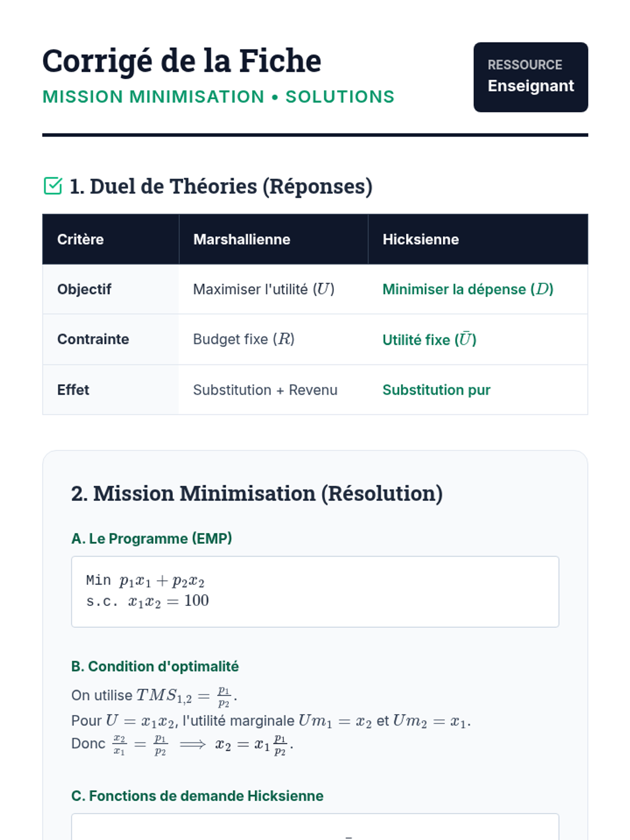Click the Minimiser la dépense answer
Screen dimensions: 630x840
tap(468, 289)
